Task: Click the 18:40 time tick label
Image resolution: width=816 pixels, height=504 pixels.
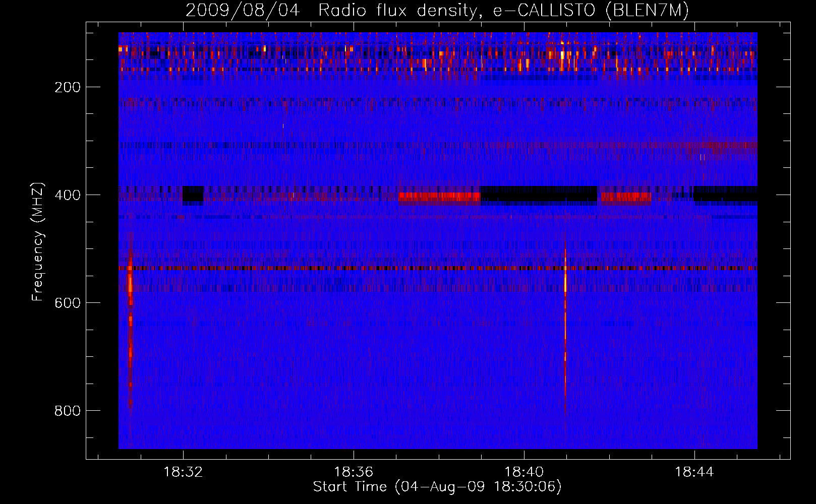Action: point(524,472)
